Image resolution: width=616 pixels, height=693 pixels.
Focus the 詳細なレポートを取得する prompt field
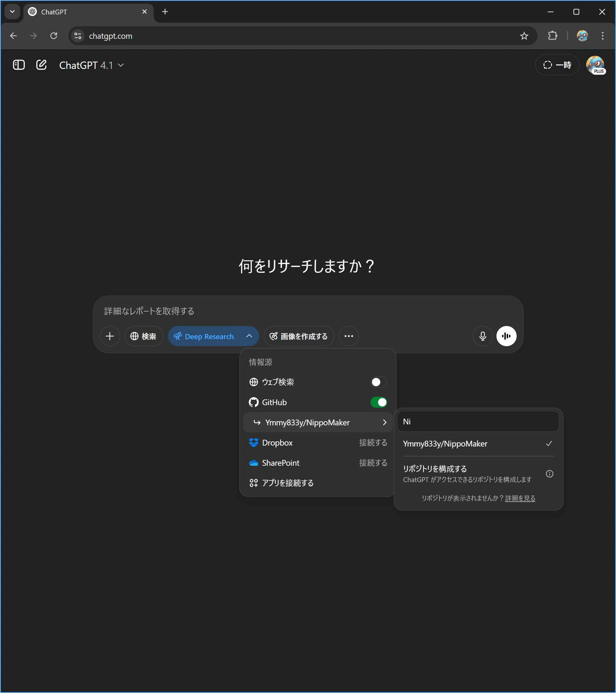click(x=308, y=311)
